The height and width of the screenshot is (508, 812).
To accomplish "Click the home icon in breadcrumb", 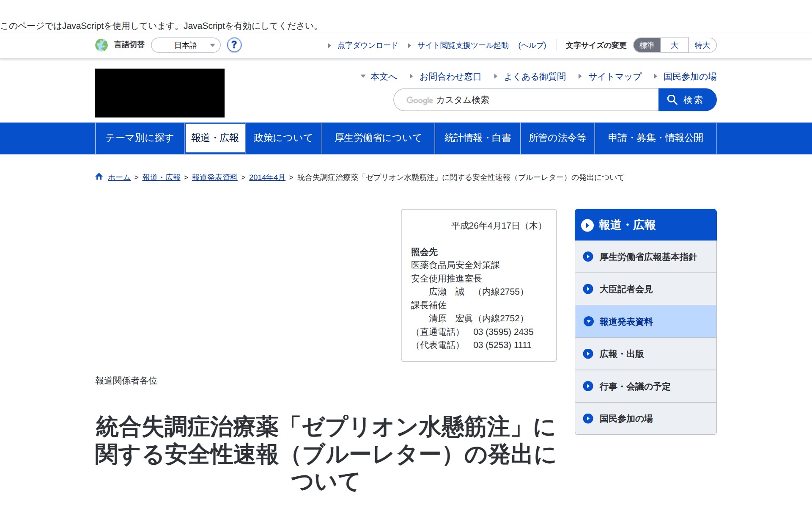I will [99, 177].
